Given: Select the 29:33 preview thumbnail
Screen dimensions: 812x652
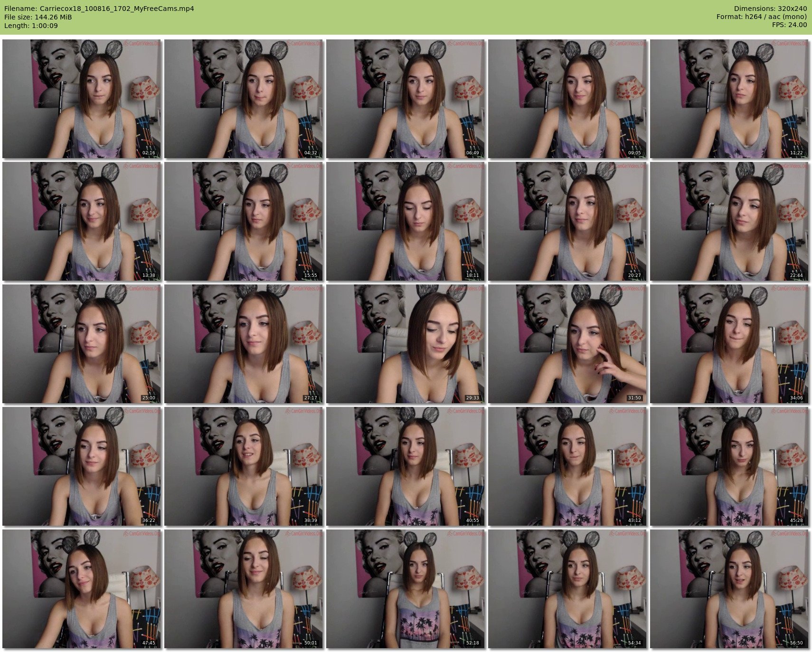Looking at the screenshot, I should click(x=406, y=344).
